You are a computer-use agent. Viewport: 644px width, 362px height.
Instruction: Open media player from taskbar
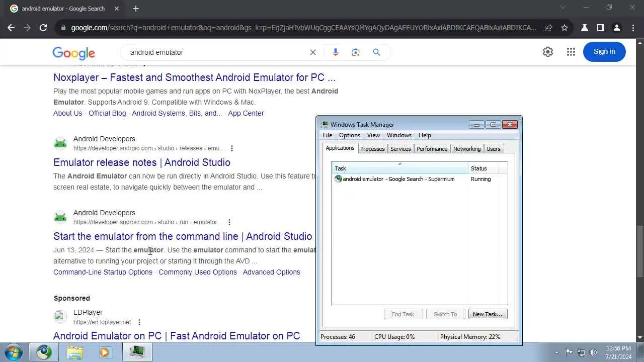coord(105,352)
